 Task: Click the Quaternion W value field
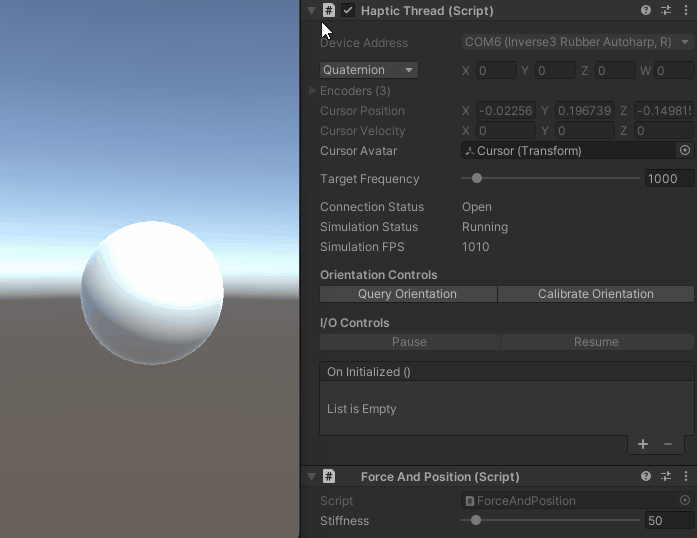pos(674,71)
